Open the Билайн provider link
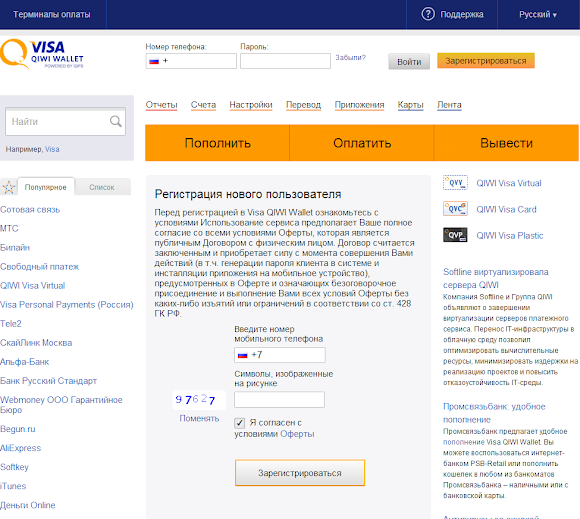Viewport: 580px width, 519px height. [15, 247]
